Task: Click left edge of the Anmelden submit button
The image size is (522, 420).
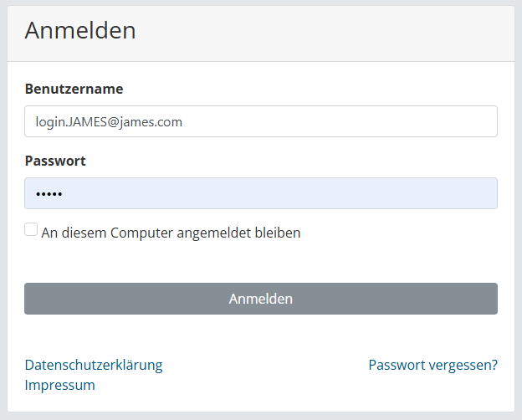Action: click(38, 299)
